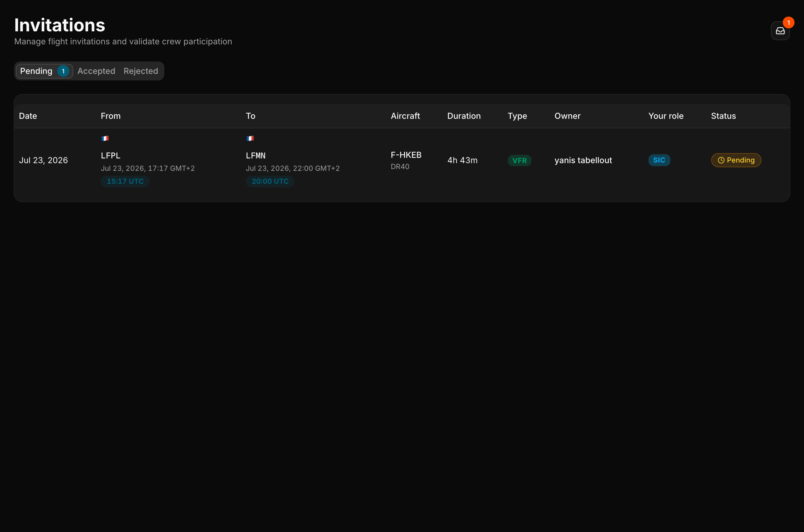Click the red notification badge count

click(x=788, y=23)
